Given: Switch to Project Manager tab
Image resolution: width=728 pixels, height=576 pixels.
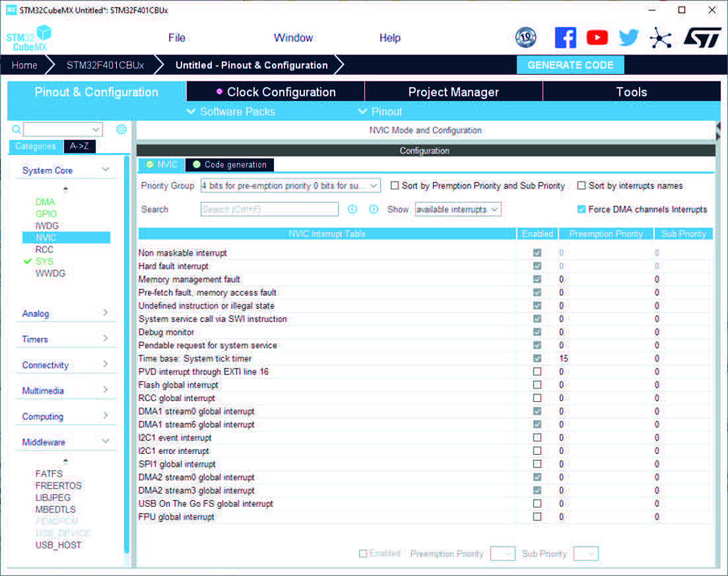Looking at the screenshot, I should point(453,92).
